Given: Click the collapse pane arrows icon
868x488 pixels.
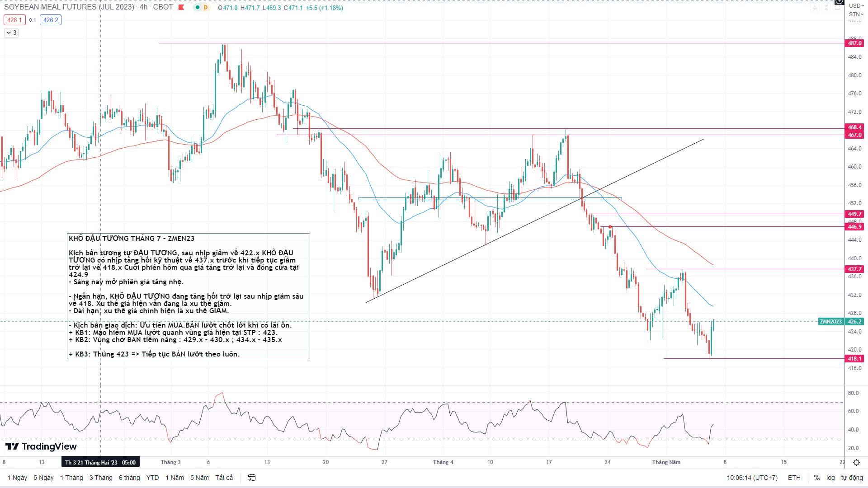Looking at the screenshot, I should tap(826, 8).
